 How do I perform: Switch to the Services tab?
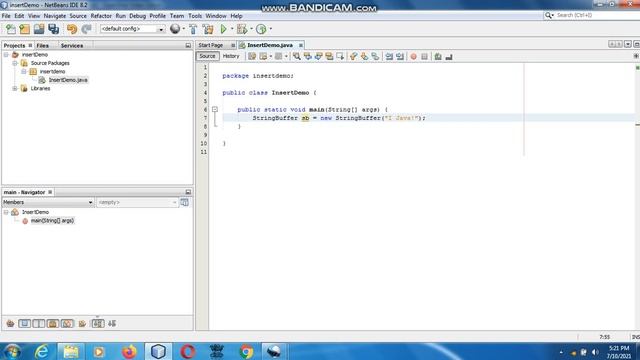point(72,46)
